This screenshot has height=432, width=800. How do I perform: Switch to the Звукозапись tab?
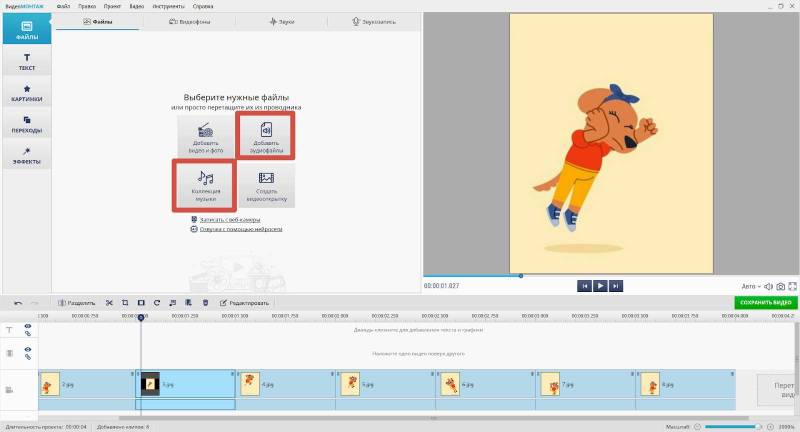[x=373, y=21]
